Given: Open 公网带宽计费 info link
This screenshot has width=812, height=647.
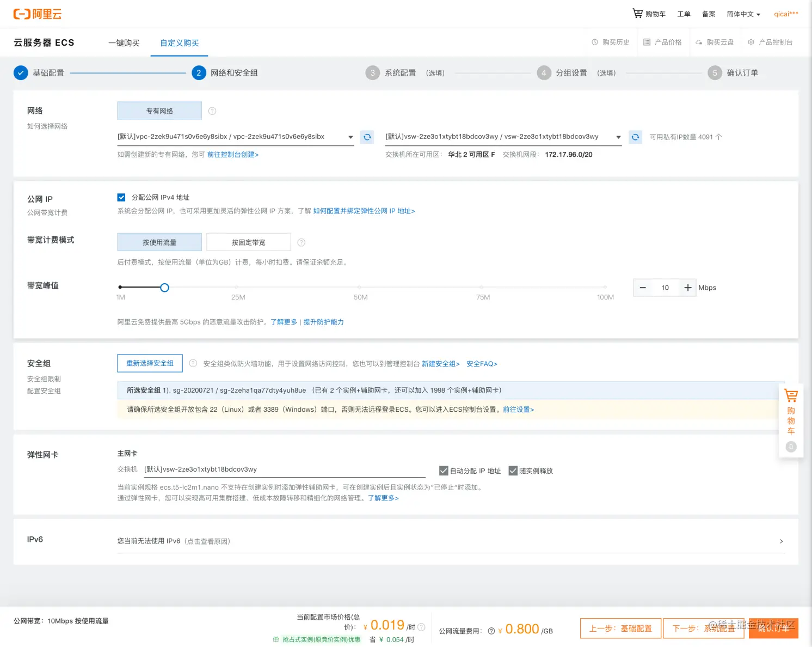Looking at the screenshot, I should (47, 213).
